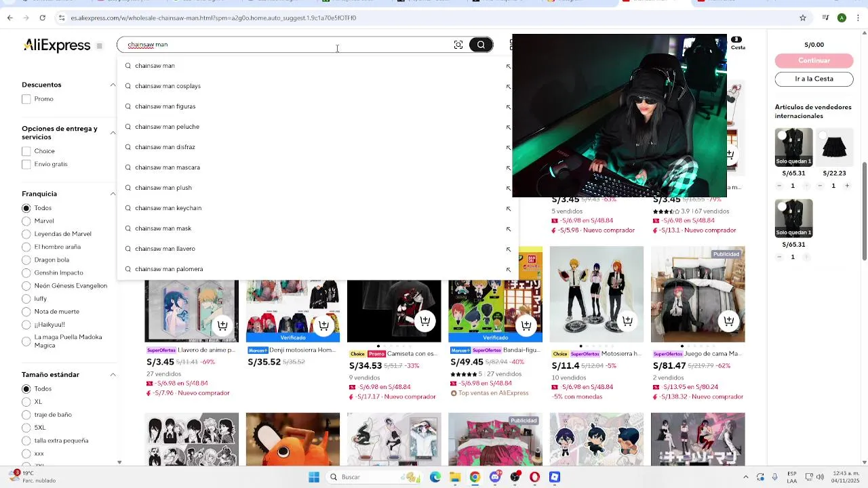Add the Bandai figure product to cart
The image size is (868, 488).
(526, 325)
